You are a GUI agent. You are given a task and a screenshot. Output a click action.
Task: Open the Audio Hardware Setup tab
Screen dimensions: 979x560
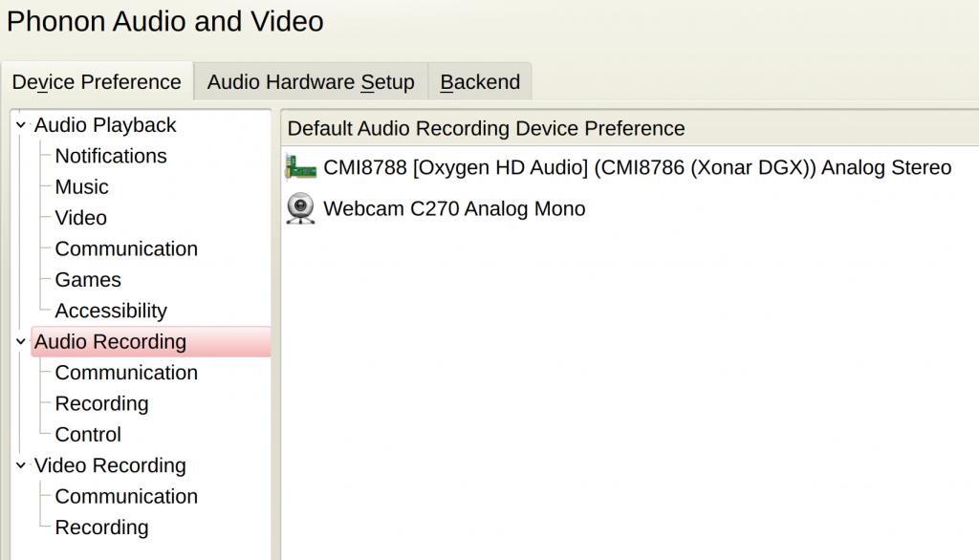point(311,82)
